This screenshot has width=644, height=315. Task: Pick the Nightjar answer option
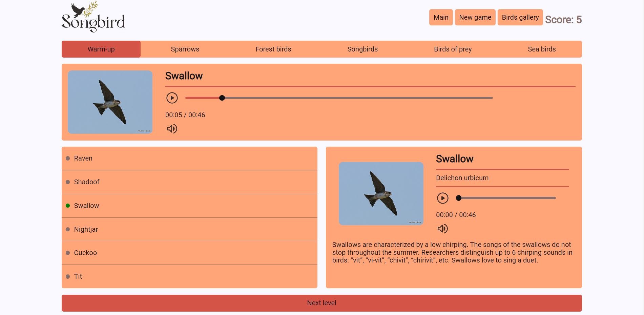coord(86,229)
